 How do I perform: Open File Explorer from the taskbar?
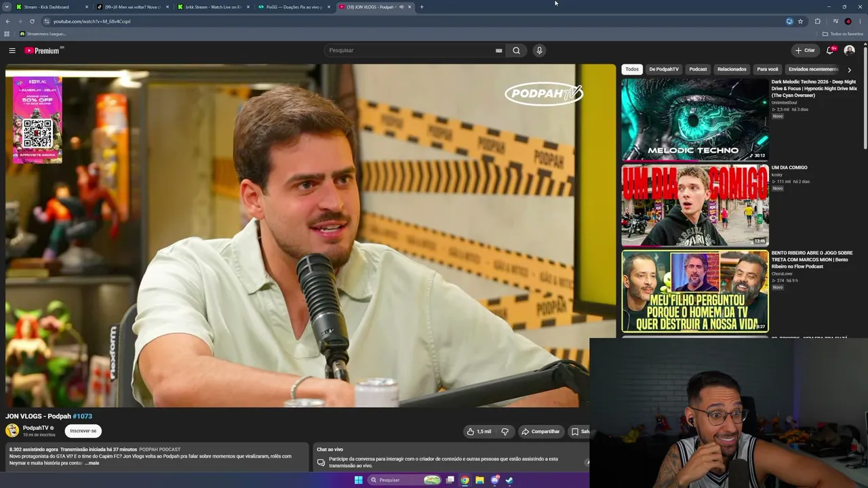point(479,480)
